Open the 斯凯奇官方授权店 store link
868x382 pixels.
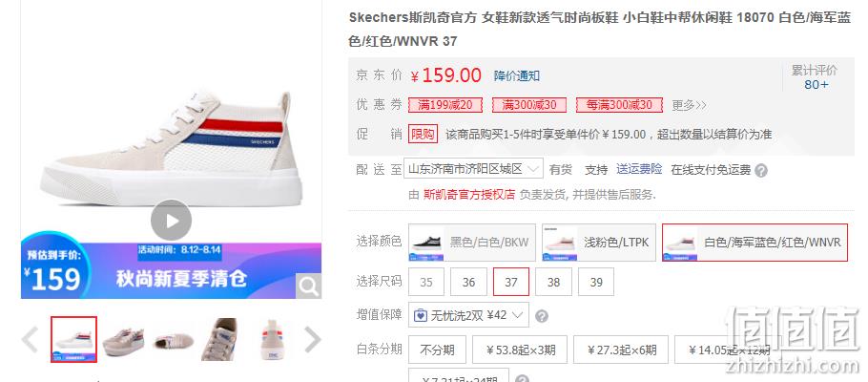tap(469, 195)
